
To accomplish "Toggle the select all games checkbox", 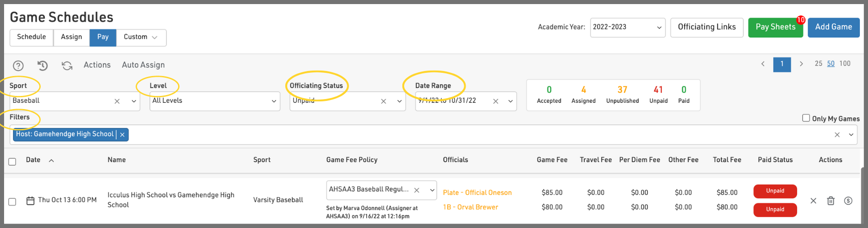I will point(12,161).
